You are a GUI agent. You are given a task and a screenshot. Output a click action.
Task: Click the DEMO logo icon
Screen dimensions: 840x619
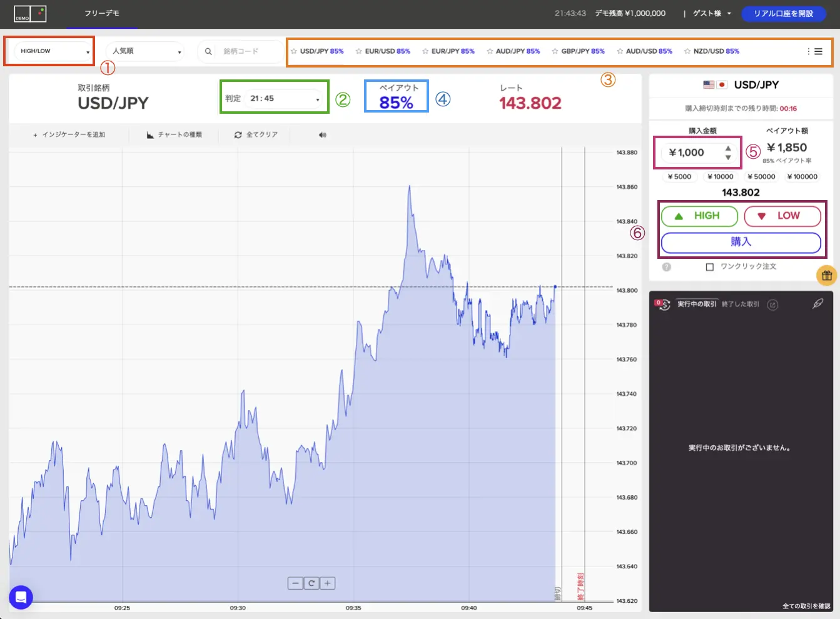pyautogui.click(x=30, y=13)
